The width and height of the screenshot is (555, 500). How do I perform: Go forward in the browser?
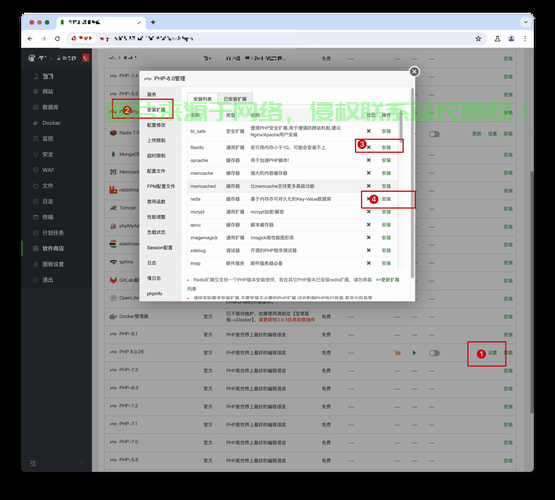[44, 39]
